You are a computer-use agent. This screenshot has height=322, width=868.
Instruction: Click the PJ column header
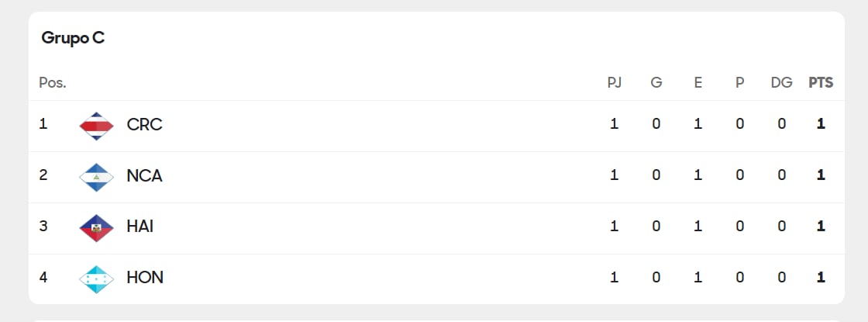click(615, 82)
